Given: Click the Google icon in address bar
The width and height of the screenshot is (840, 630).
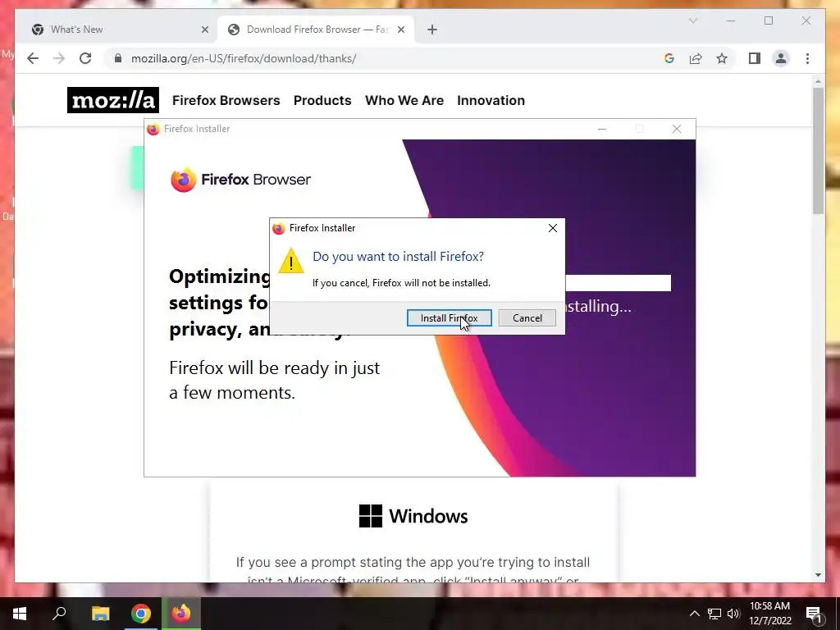Looking at the screenshot, I should click(669, 58).
